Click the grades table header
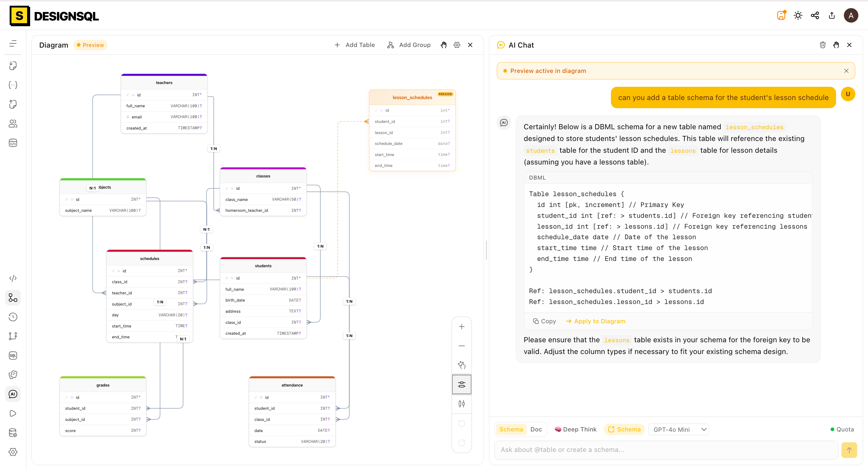The height and width of the screenshot is (470, 868). [103, 385]
